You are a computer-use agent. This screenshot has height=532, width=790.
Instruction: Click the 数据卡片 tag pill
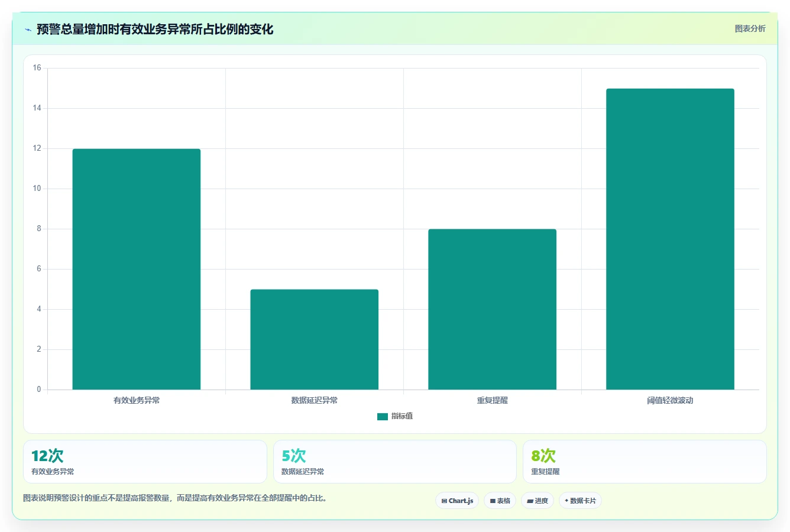(x=580, y=501)
